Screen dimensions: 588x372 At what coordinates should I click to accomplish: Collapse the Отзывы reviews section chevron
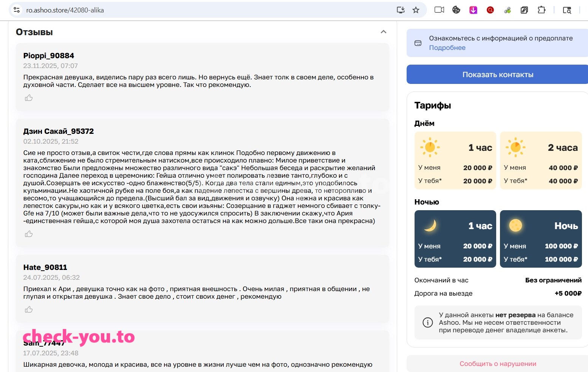tap(383, 32)
